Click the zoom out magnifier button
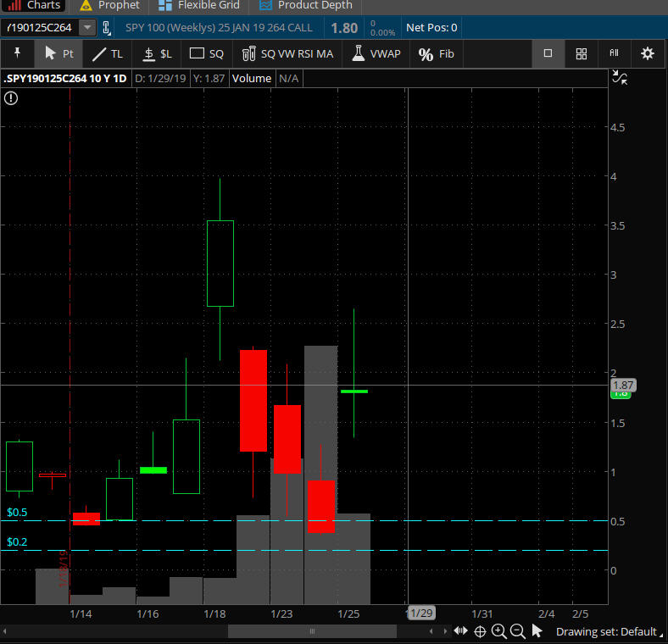Viewport: 668px width, 644px height. [x=516, y=631]
